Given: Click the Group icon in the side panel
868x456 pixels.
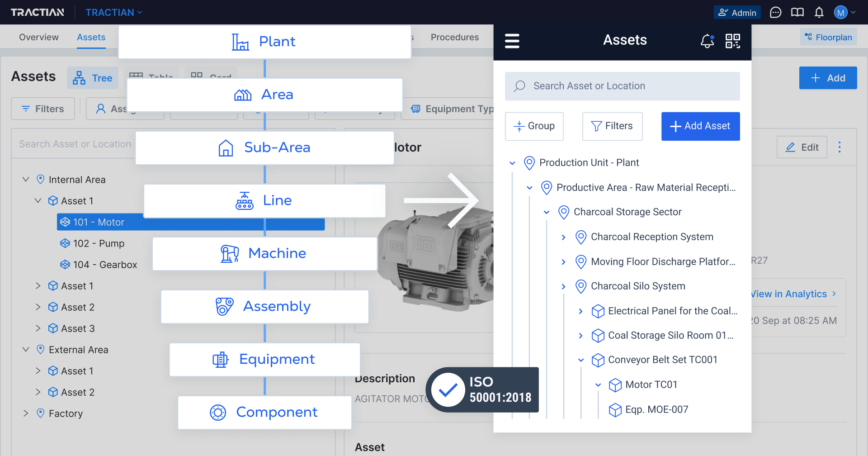Looking at the screenshot, I should 519,126.
